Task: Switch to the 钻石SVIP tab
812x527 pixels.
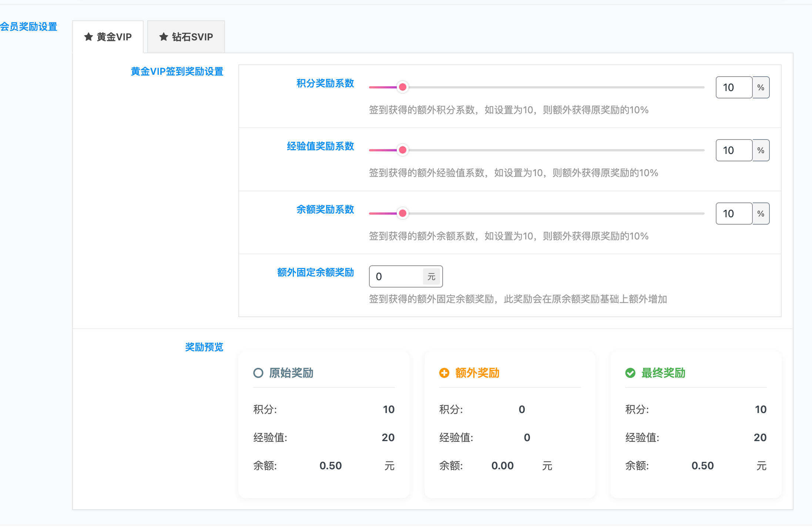Action: click(x=186, y=37)
